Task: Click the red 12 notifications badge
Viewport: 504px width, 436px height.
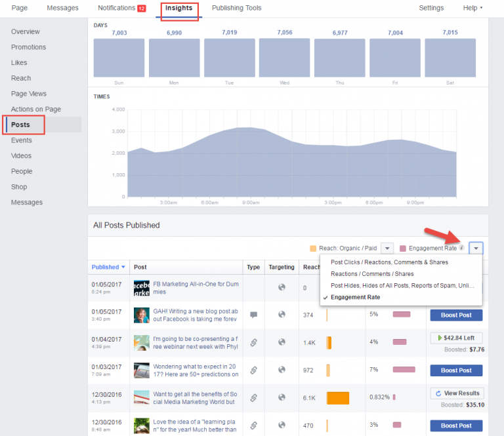Action: (x=142, y=9)
